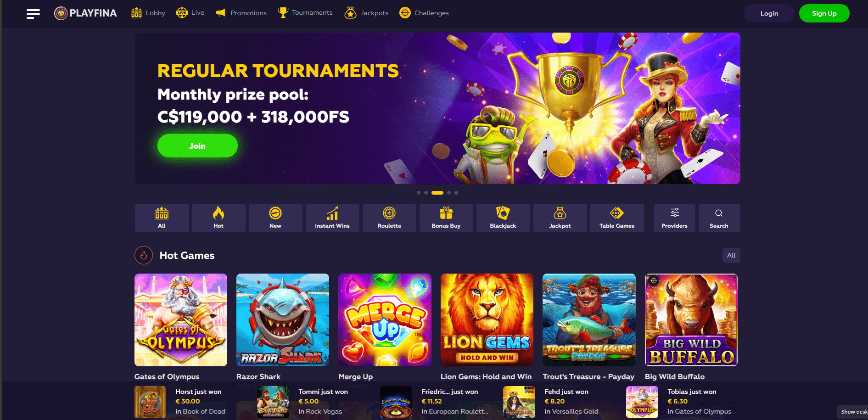Open the Providers filter

tap(674, 218)
